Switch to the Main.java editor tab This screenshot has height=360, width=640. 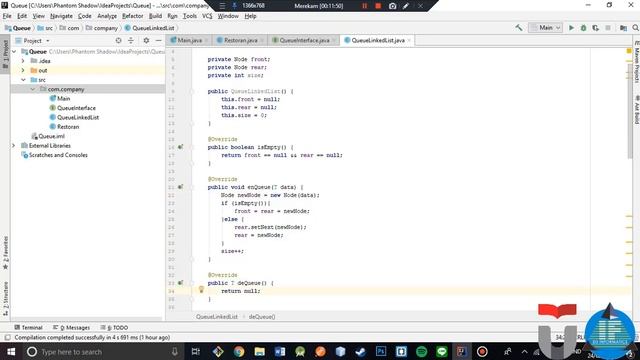pos(189,40)
